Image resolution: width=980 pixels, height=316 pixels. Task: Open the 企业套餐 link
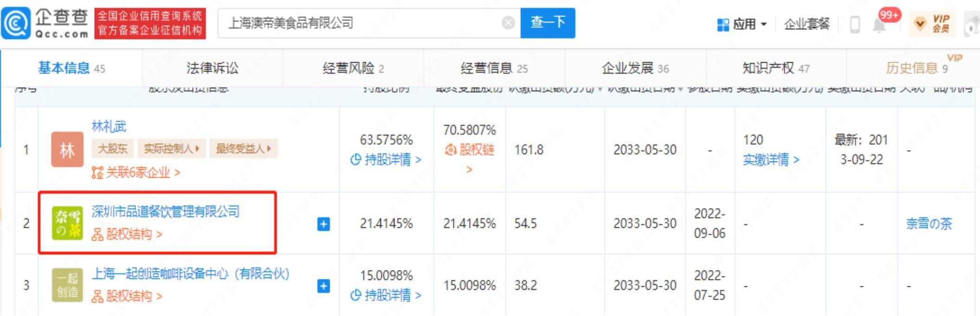coord(806,24)
